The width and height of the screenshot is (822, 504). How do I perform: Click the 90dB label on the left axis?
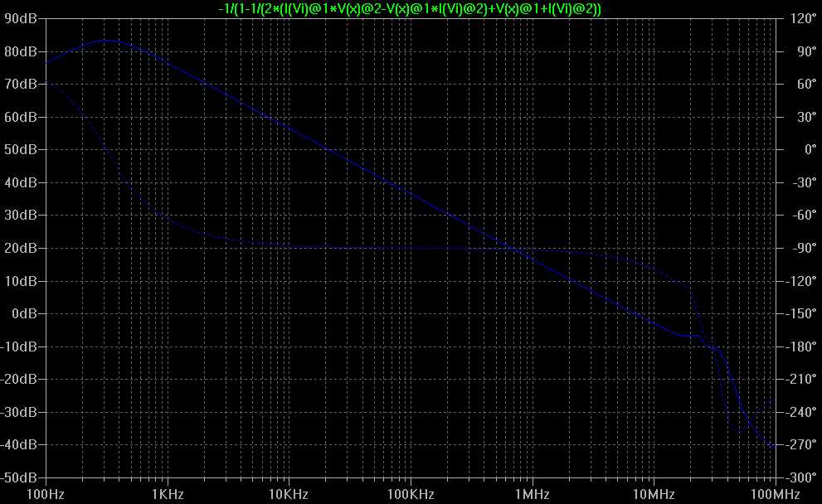(21, 18)
